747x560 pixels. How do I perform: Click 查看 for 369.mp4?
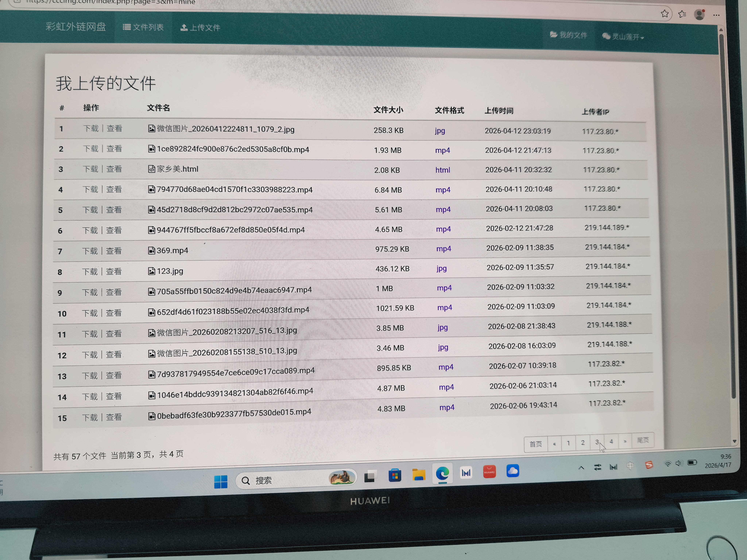[x=114, y=251]
